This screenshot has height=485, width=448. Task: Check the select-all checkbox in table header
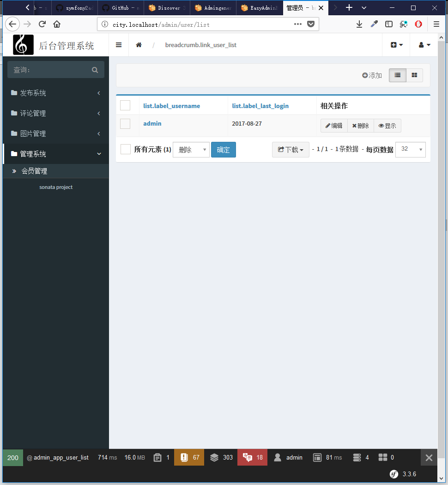coord(125,105)
